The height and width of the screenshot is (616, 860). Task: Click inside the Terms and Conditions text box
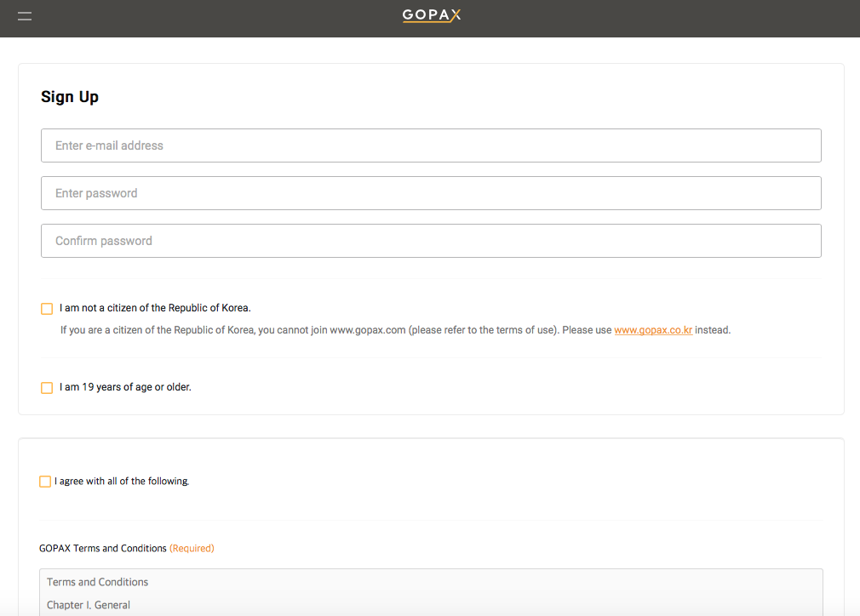[431, 593]
